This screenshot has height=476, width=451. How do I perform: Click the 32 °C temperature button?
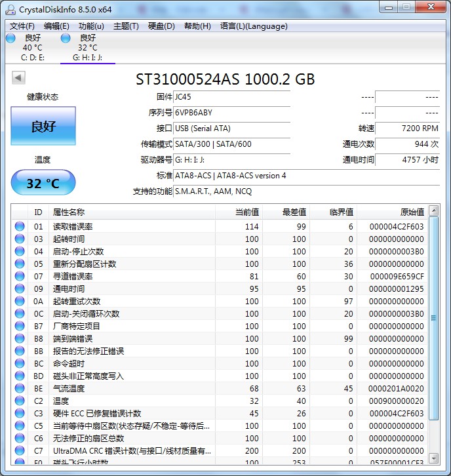(x=43, y=183)
